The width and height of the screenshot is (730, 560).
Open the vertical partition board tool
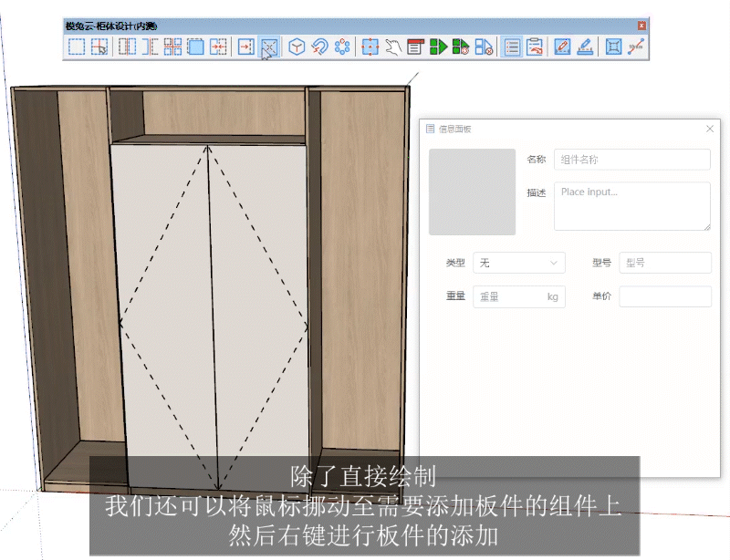[127, 46]
